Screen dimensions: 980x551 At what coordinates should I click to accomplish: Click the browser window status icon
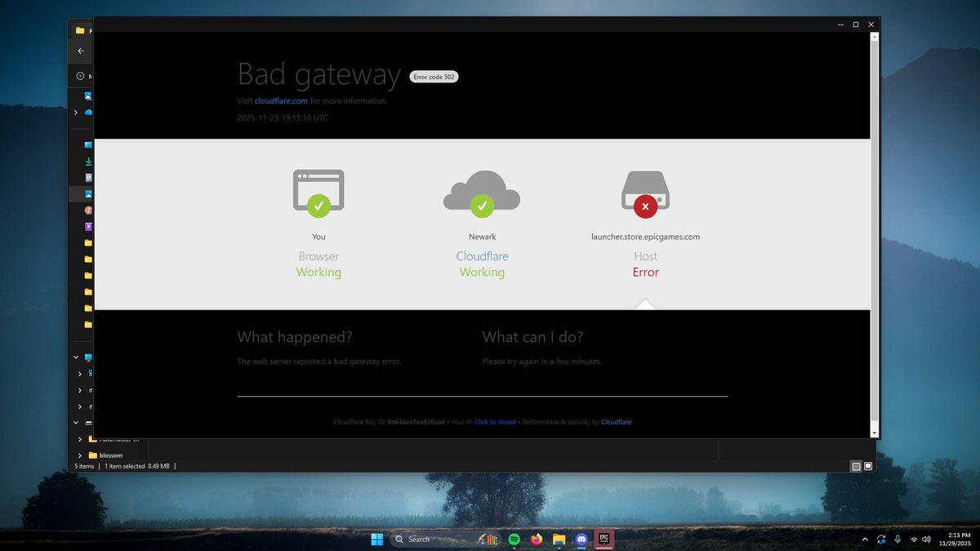point(318,193)
